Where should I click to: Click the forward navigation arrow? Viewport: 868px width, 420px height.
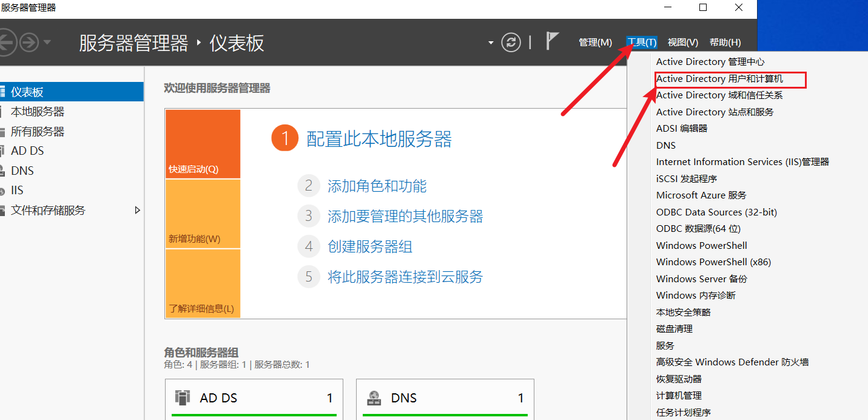point(29,42)
